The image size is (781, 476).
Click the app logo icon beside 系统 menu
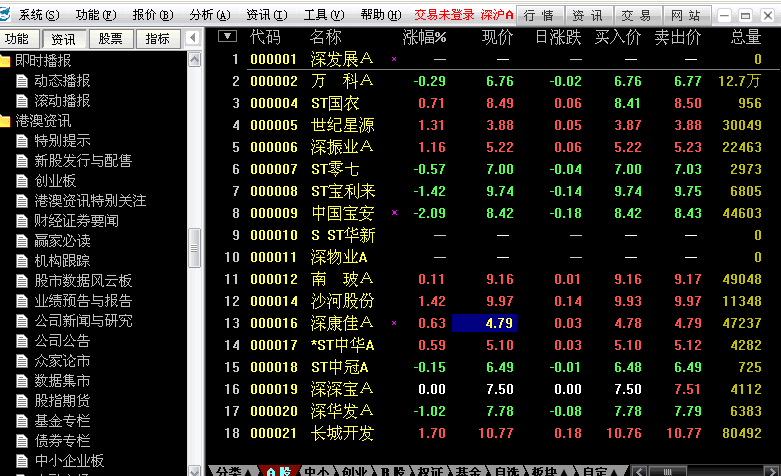4,14
